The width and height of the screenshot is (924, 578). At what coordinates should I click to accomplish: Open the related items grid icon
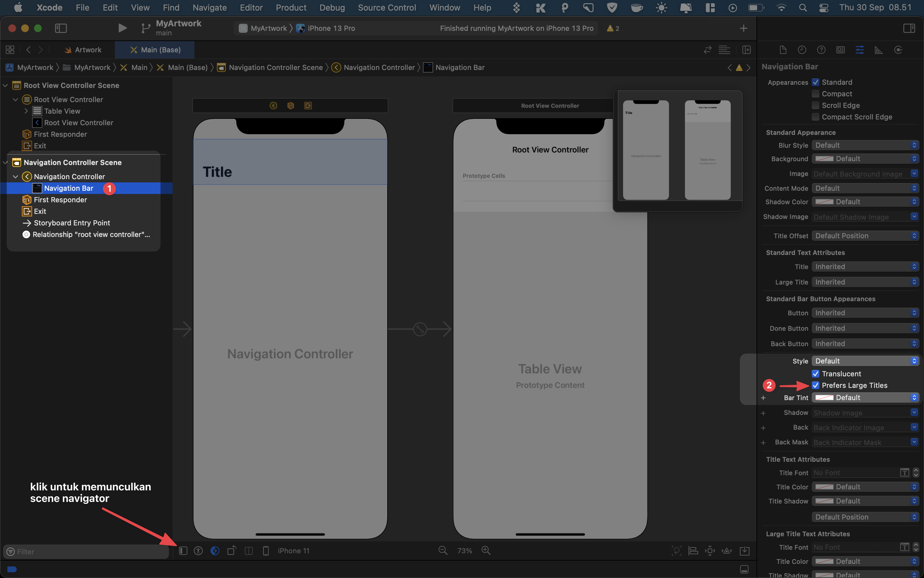pos(10,50)
